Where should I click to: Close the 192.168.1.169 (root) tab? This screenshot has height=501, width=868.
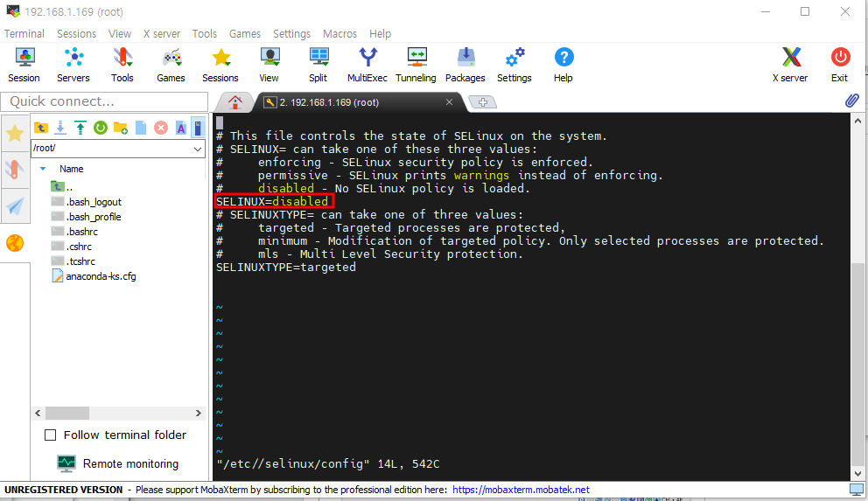(450, 101)
